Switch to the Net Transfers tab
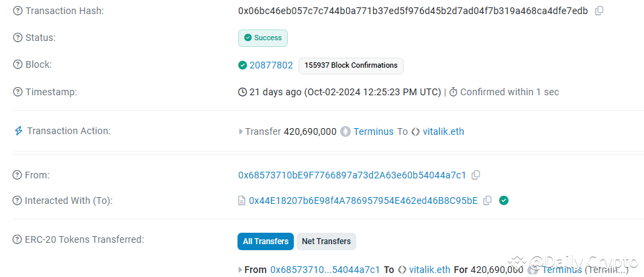Viewport: 644px width, 277px height. coord(326,241)
